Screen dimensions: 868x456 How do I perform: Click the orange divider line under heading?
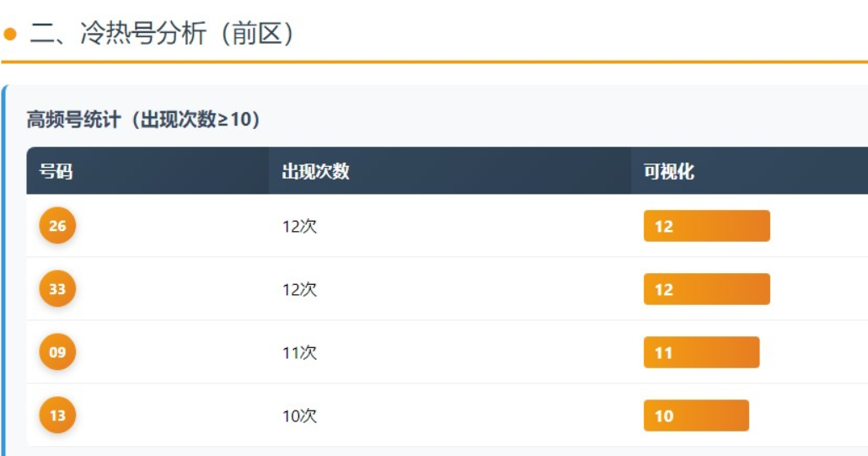click(434, 62)
